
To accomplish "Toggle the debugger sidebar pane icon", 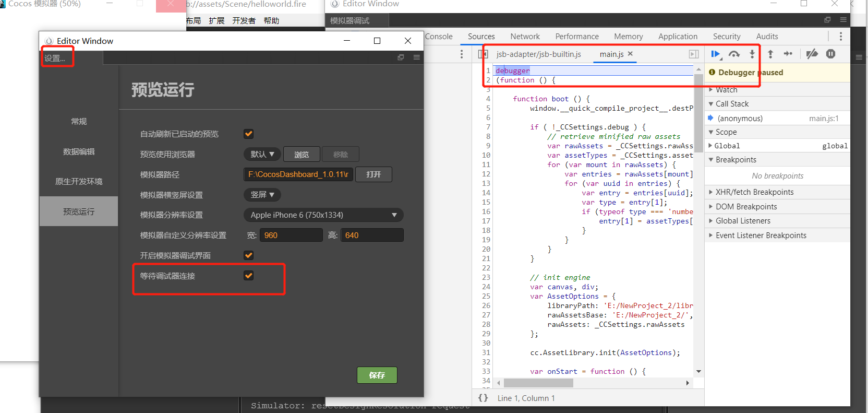I will [x=694, y=54].
